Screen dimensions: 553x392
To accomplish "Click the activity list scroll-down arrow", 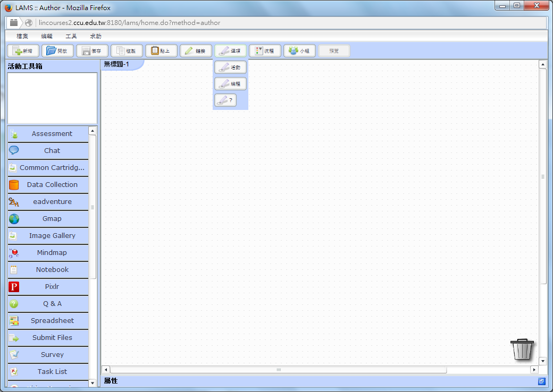I will 93,382.
